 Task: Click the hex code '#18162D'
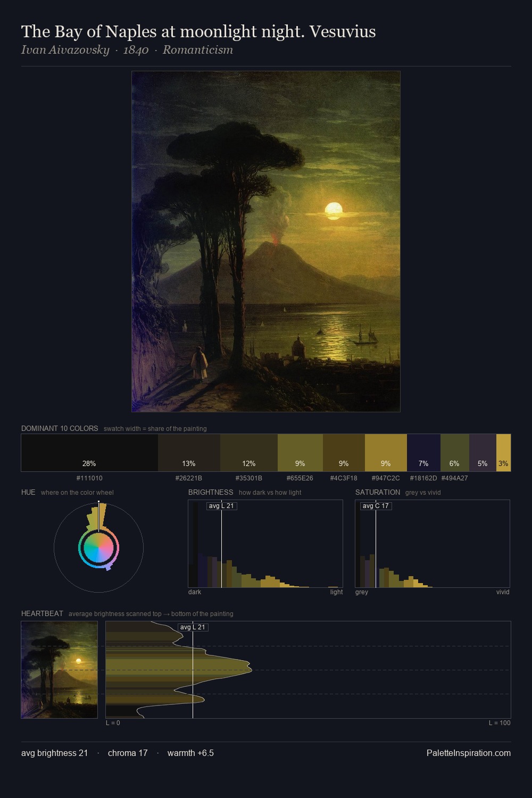pos(423,478)
